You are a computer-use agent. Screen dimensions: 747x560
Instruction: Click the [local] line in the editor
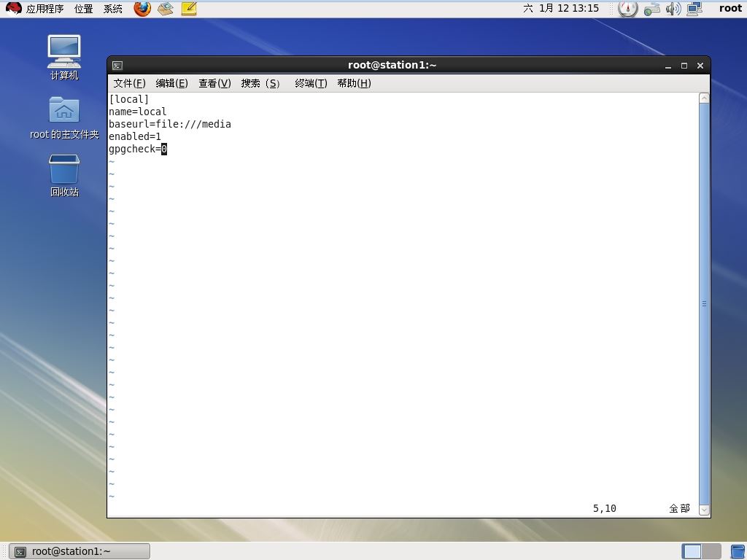(x=128, y=99)
